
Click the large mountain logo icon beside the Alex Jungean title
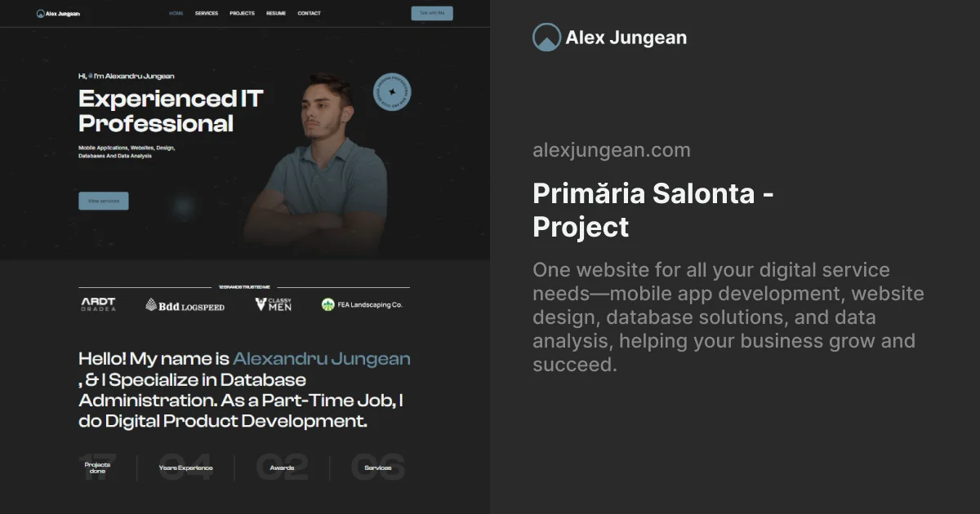[x=546, y=38]
